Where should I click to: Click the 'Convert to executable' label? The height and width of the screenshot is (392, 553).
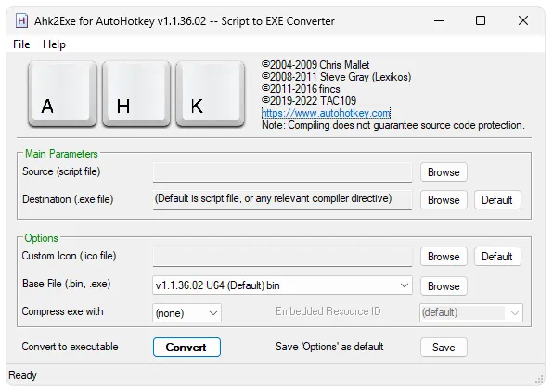click(x=70, y=347)
